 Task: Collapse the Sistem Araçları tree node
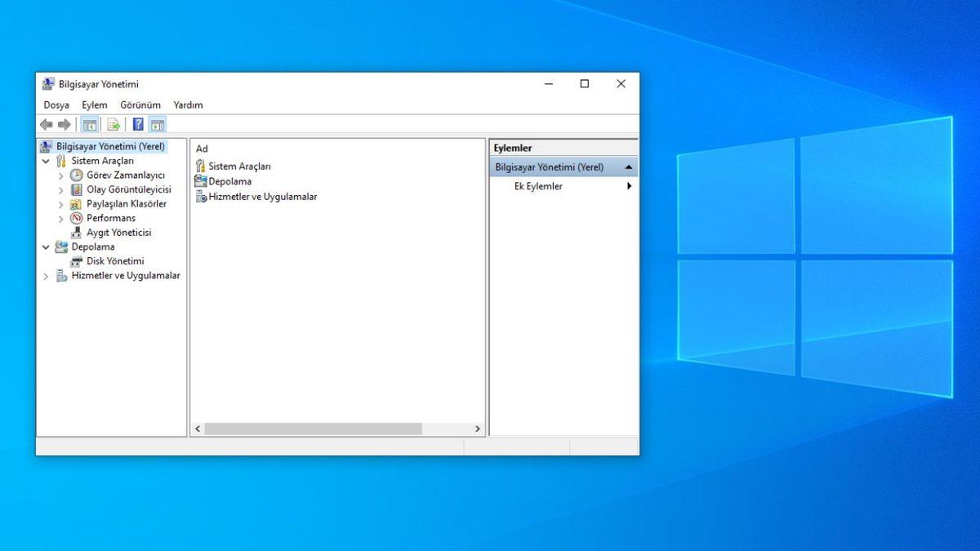47,160
